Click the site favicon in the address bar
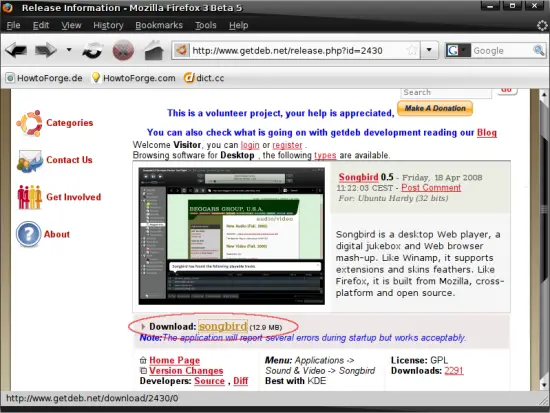The image size is (550, 413). pyautogui.click(x=182, y=51)
